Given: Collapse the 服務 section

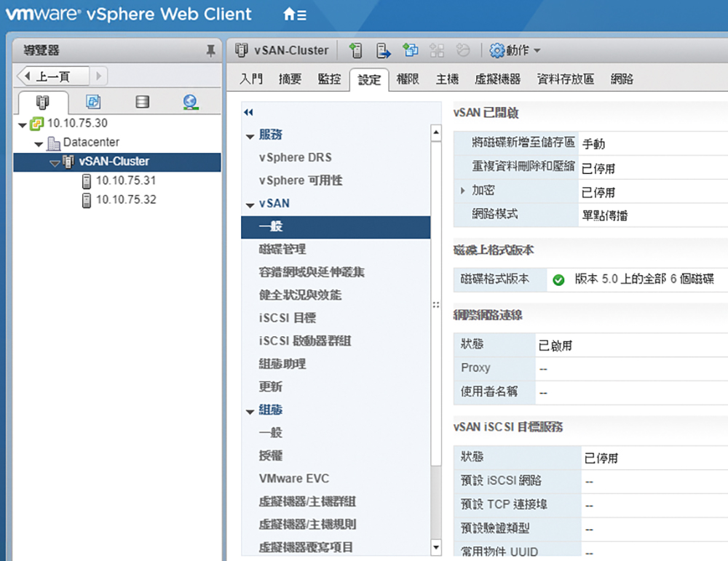Looking at the screenshot, I should (250, 136).
